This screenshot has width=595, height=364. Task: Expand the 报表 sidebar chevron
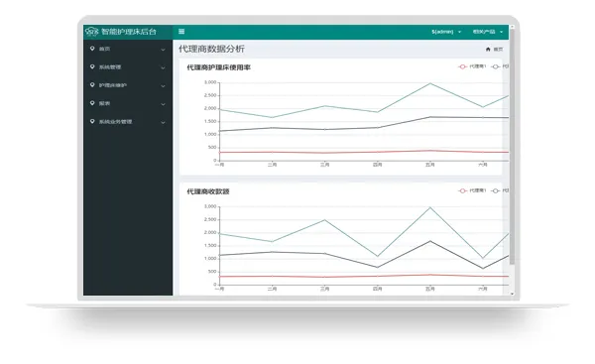[x=163, y=104]
